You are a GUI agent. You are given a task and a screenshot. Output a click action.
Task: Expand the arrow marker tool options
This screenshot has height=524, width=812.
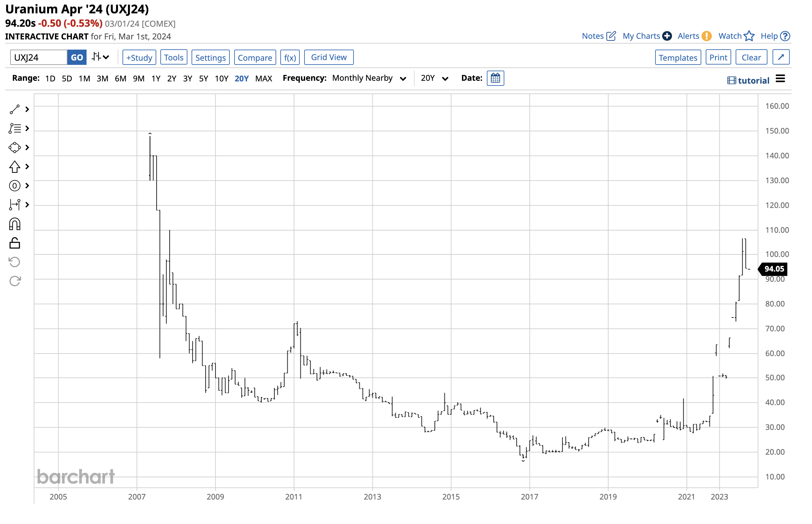27,166
